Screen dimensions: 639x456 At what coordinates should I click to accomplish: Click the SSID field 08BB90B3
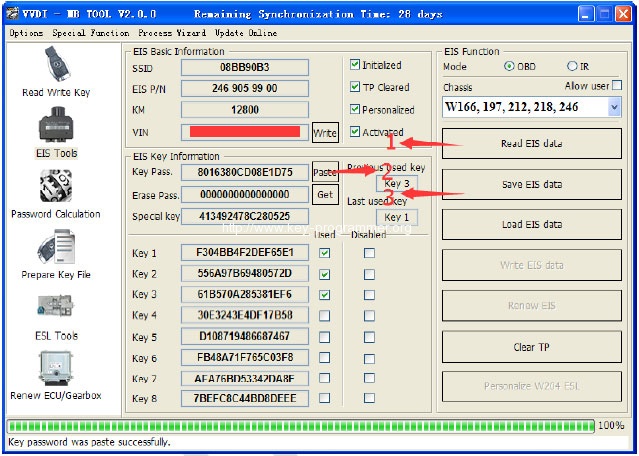point(245,67)
